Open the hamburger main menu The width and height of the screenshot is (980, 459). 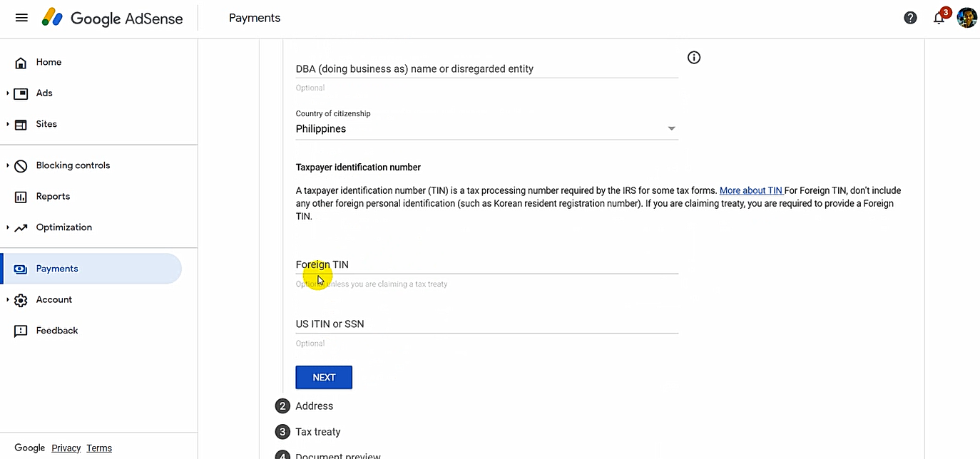[x=21, y=18]
